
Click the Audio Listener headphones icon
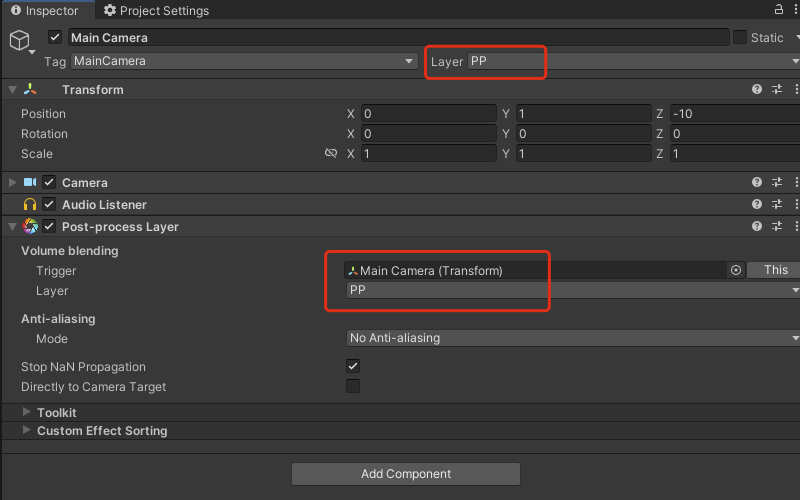(30, 204)
